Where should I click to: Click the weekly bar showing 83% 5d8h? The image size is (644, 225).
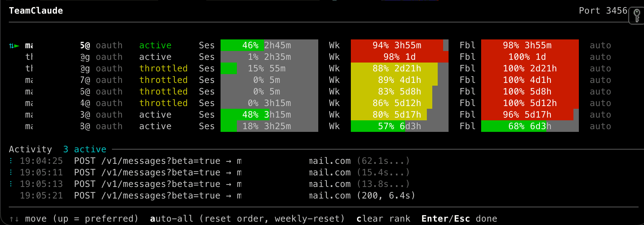click(400, 91)
